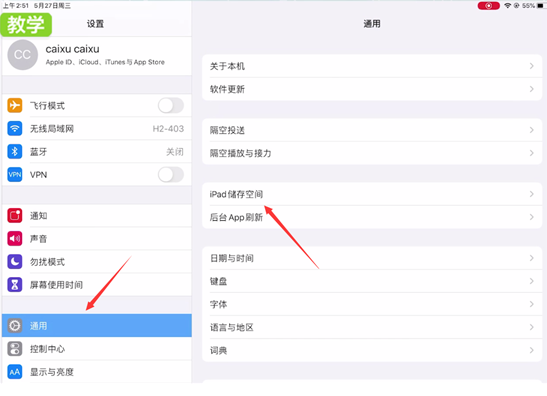Expand 键盘 row using its chevron
The height and width of the screenshot is (396, 547).
pos(531,281)
